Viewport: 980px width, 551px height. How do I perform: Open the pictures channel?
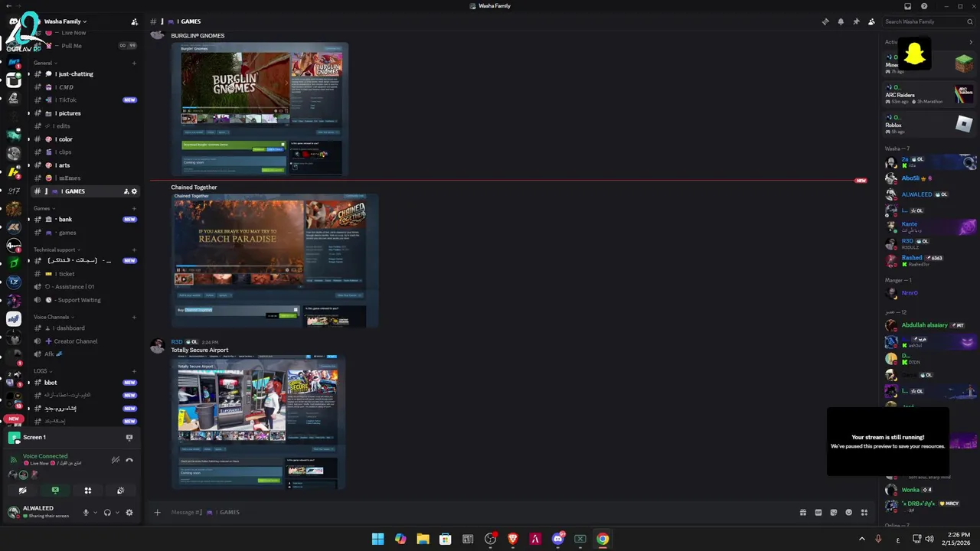pyautogui.click(x=85, y=113)
